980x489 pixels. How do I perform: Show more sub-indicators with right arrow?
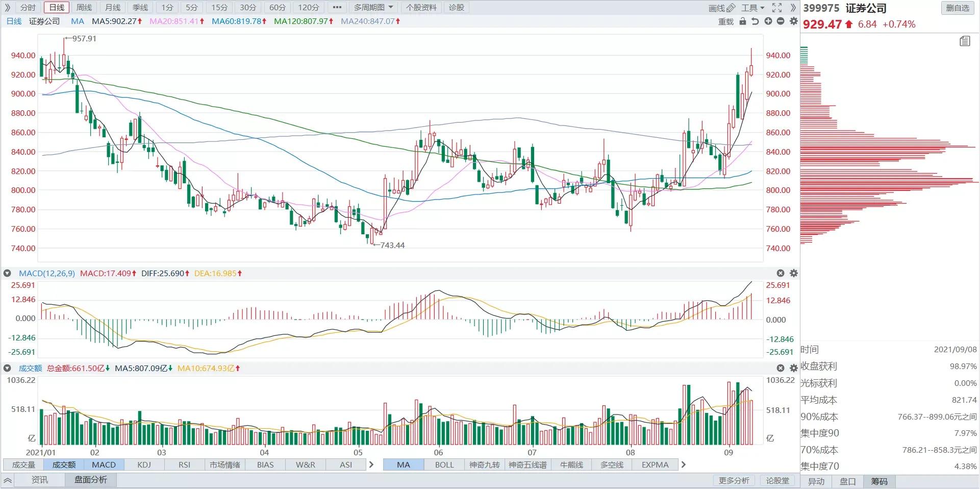pyautogui.click(x=371, y=464)
